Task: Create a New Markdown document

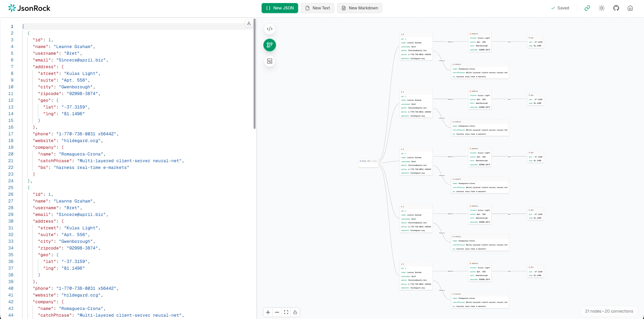Action: (360, 8)
